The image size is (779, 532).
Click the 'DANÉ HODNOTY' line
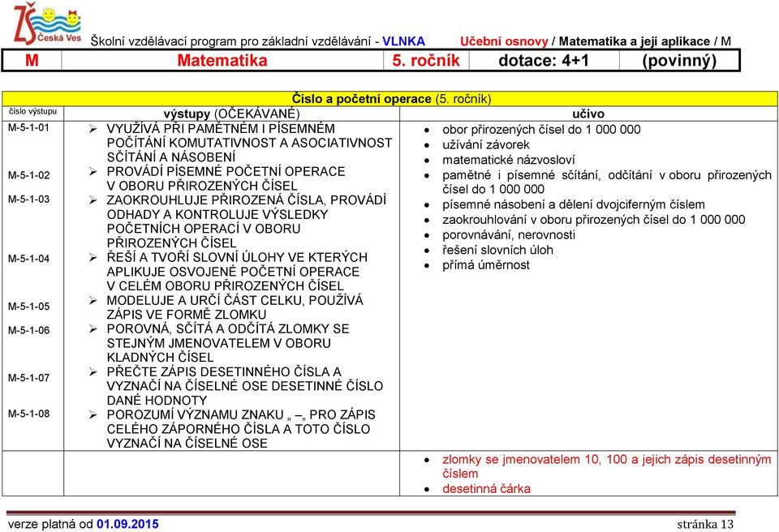pyautogui.click(x=157, y=401)
